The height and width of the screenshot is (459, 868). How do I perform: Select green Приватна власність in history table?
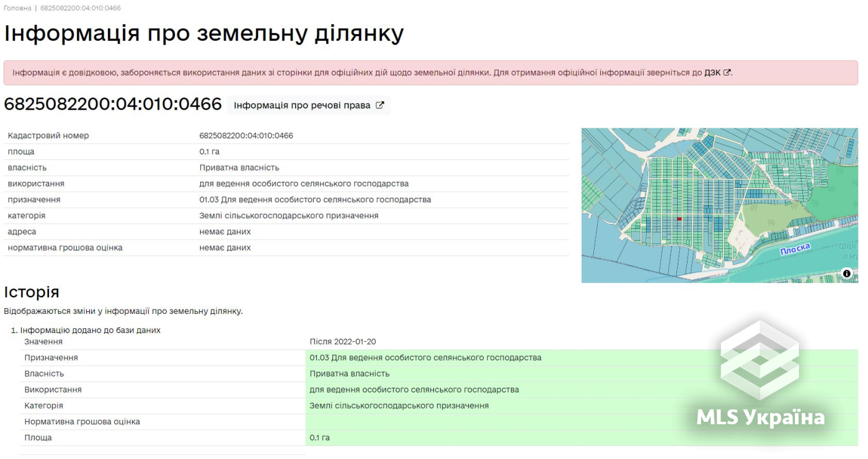pyautogui.click(x=350, y=374)
